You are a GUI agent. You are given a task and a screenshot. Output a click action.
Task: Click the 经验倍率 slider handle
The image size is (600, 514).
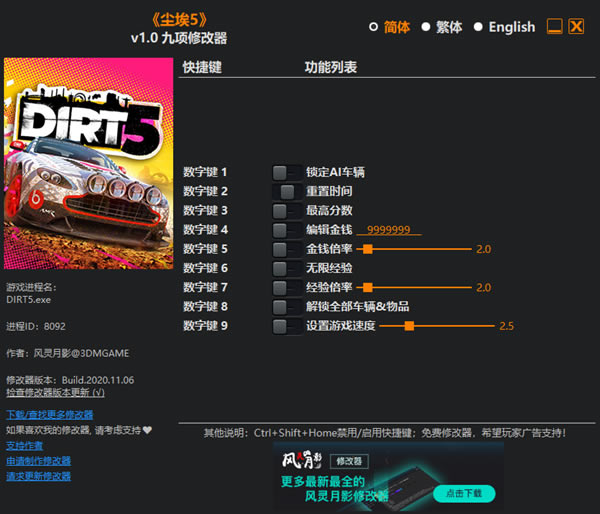click(x=367, y=287)
